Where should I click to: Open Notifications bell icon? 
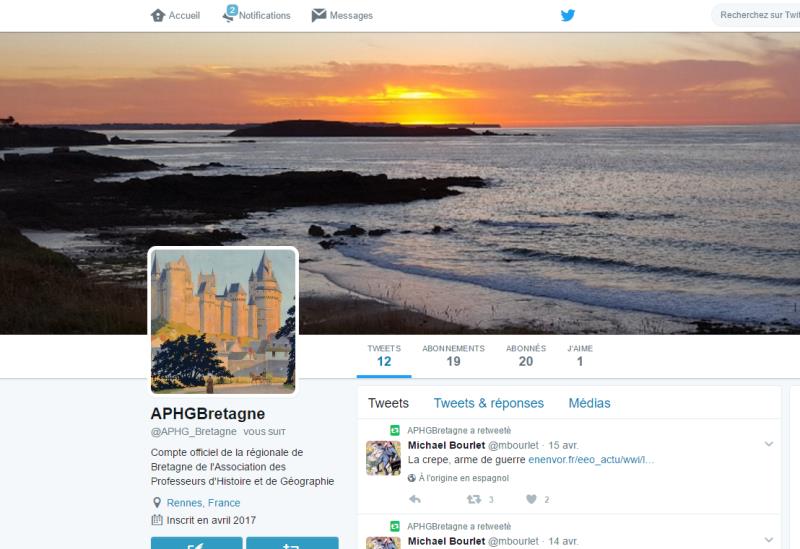pyautogui.click(x=229, y=15)
